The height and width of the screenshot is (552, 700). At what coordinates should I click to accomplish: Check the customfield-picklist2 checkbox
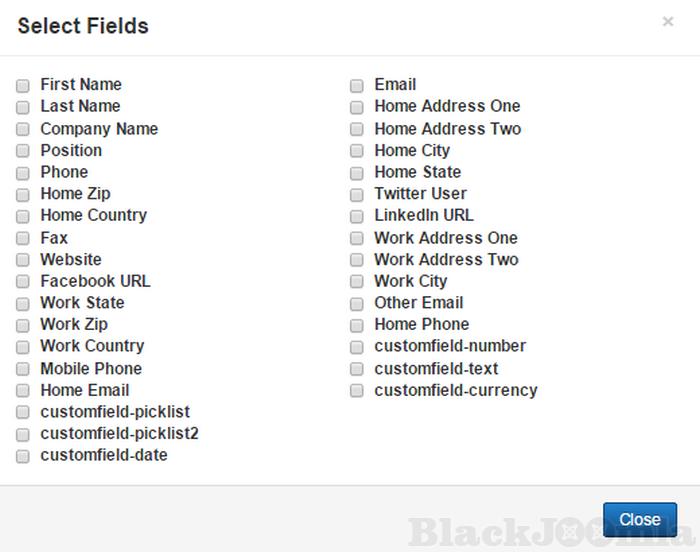pos(23,435)
